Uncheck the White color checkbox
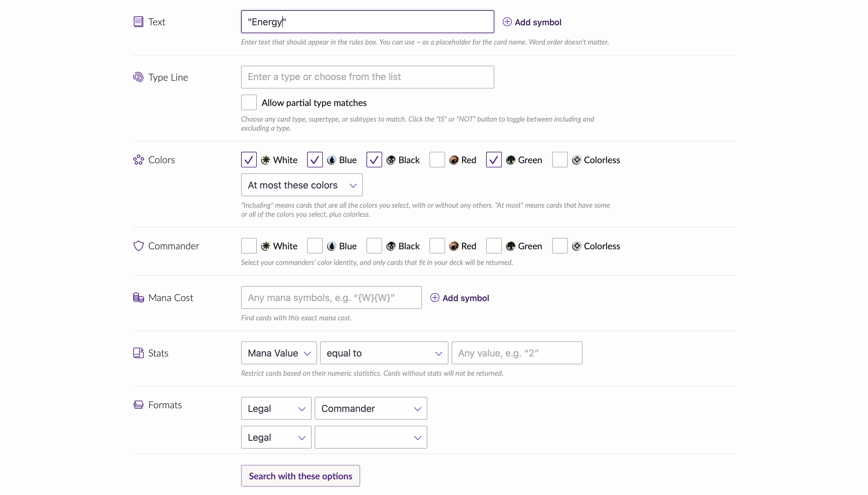868x495 pixels. tap(249, 160)
